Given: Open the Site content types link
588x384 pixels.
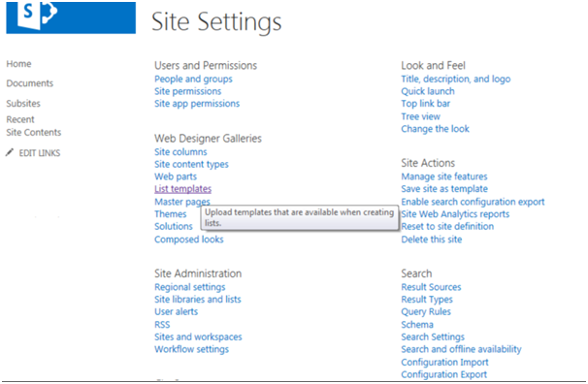Looking at the screenshot, I should coord(191,164).
